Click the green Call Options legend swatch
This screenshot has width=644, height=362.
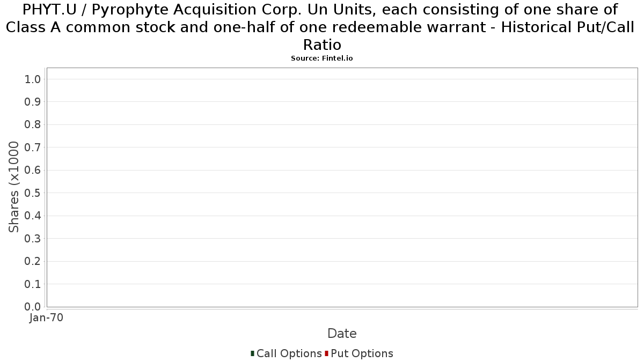[x=252, y=353]
